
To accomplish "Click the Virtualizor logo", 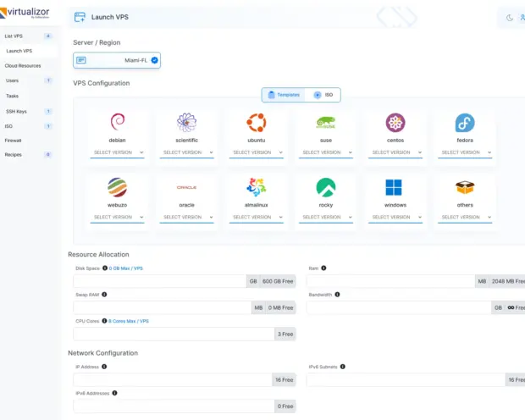I will click(25, 13).
